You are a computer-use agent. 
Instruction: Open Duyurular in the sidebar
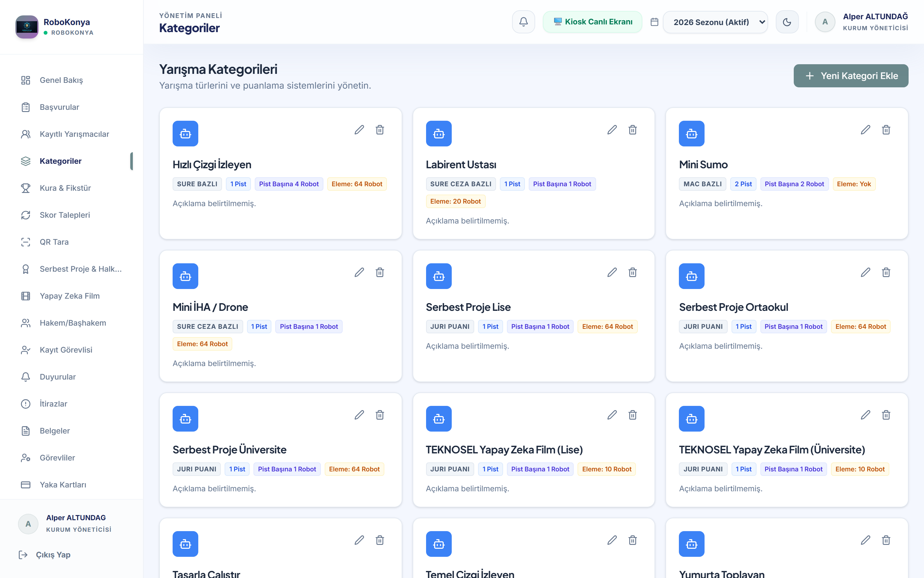72,377
